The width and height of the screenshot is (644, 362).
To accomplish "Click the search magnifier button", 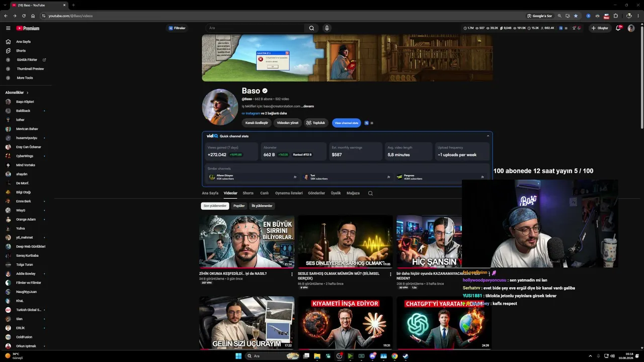I will click(311, 28).
